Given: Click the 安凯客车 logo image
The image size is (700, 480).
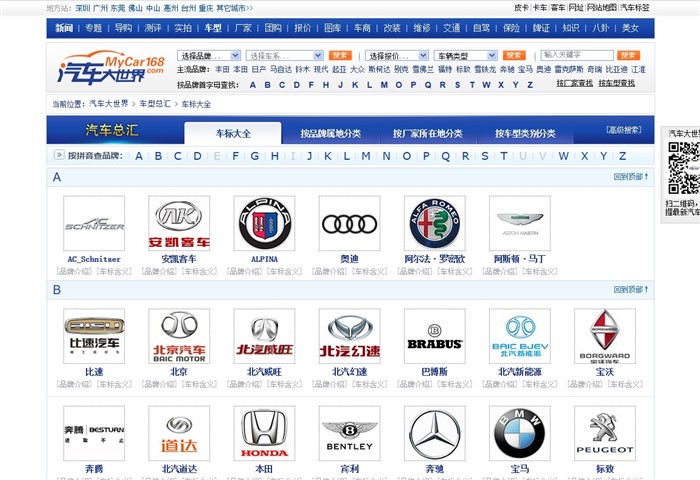Looking at the screenshot, I should pyautogui.click(x=179, y=223).
